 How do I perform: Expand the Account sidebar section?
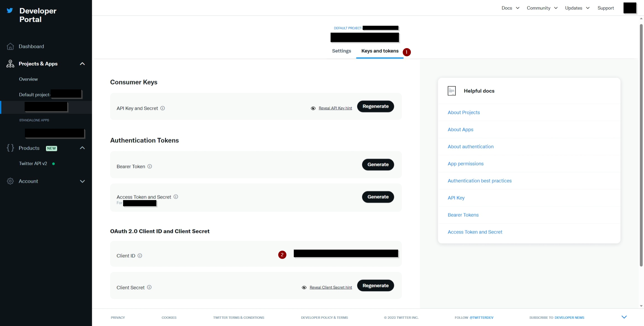[82, 181]
